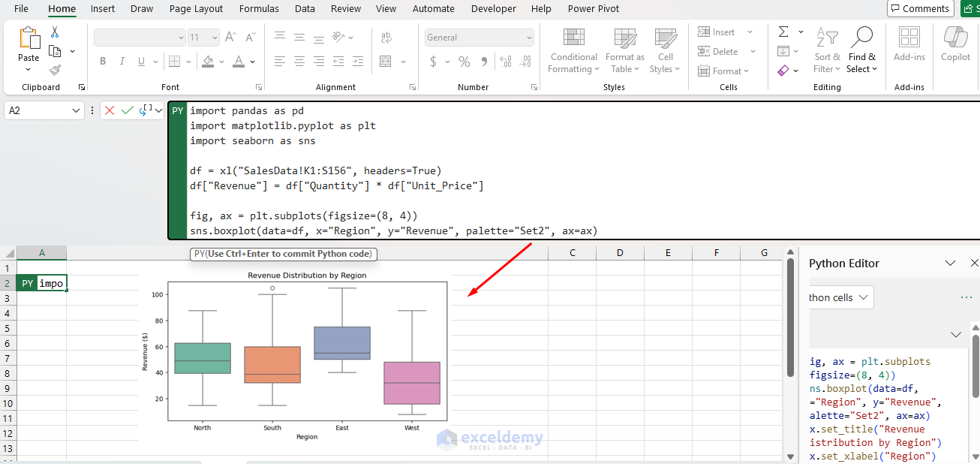
Task: Open the Python cells filter dropdown
Action: pyautogui.click(x=841, y=297)
